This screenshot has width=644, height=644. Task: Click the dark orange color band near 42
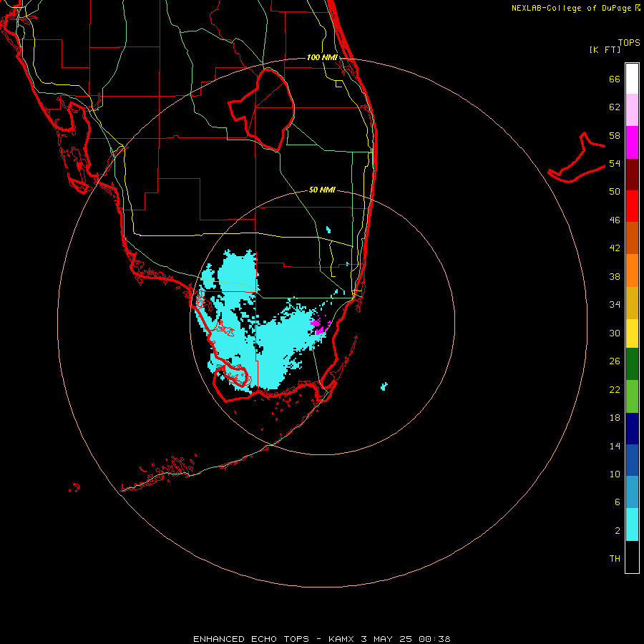click(632, 238)
